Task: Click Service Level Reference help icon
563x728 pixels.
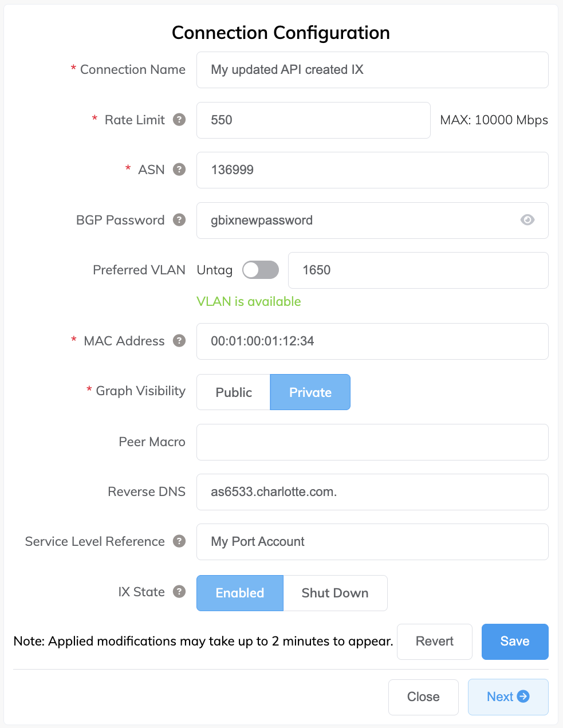Action: (179, 541)
